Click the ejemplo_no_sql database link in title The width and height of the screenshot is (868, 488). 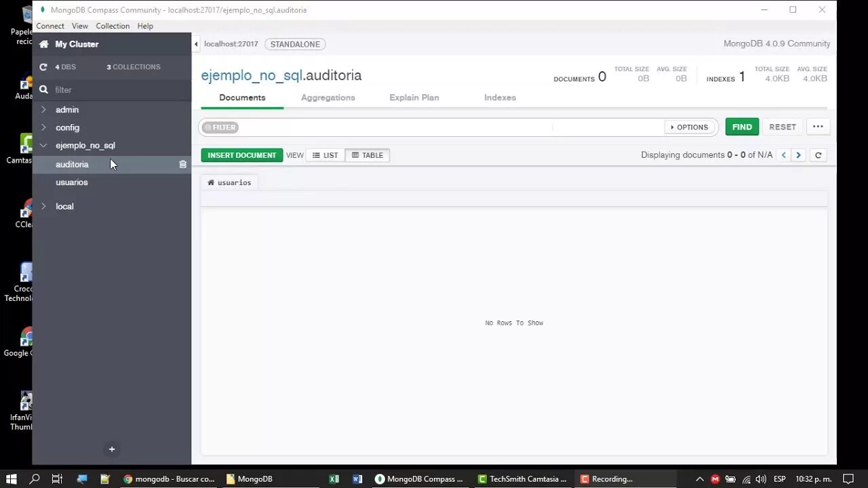pos(252,75)
